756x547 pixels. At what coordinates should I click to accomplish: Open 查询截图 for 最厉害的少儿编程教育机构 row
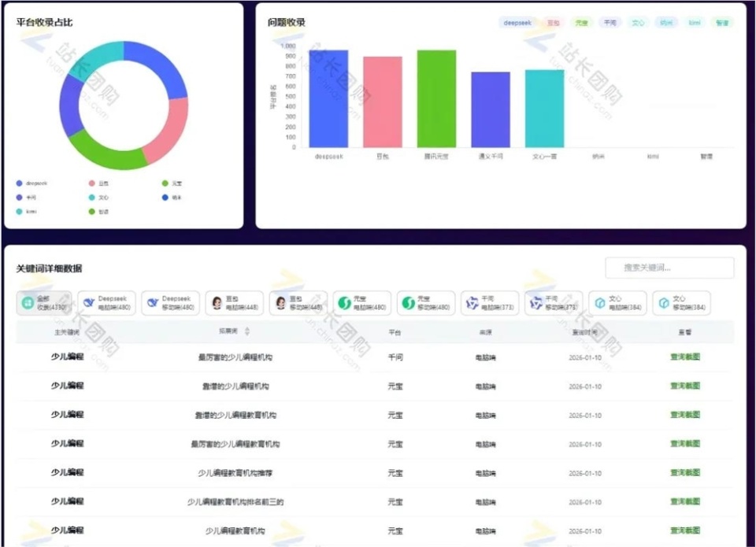click(x=684, y=443)
